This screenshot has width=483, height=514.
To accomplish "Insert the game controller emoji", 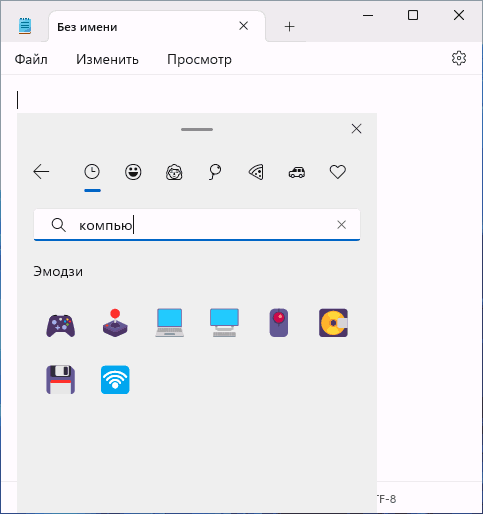I will tap(60, 325).
